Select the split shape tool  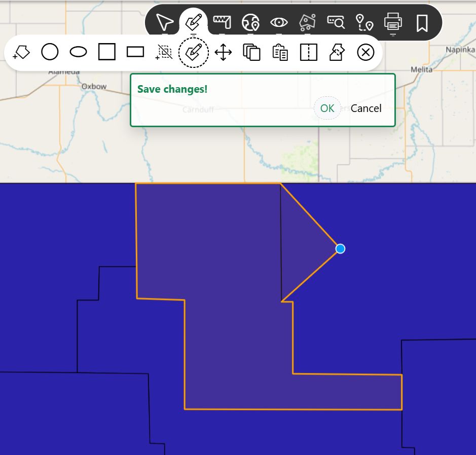(x=308, y=52)
